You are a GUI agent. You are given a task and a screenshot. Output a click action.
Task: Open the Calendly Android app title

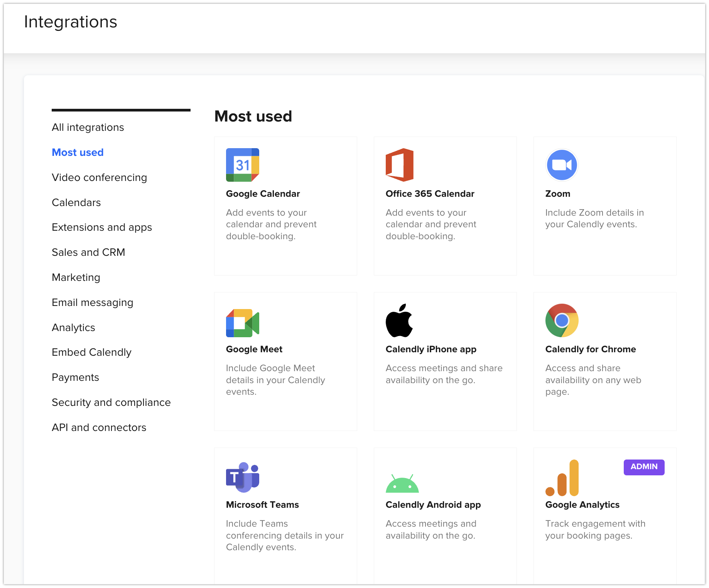(433, 505)
